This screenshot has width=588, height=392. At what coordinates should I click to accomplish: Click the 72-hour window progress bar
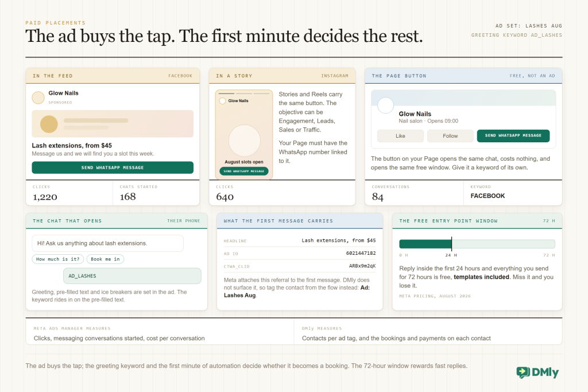477,244
